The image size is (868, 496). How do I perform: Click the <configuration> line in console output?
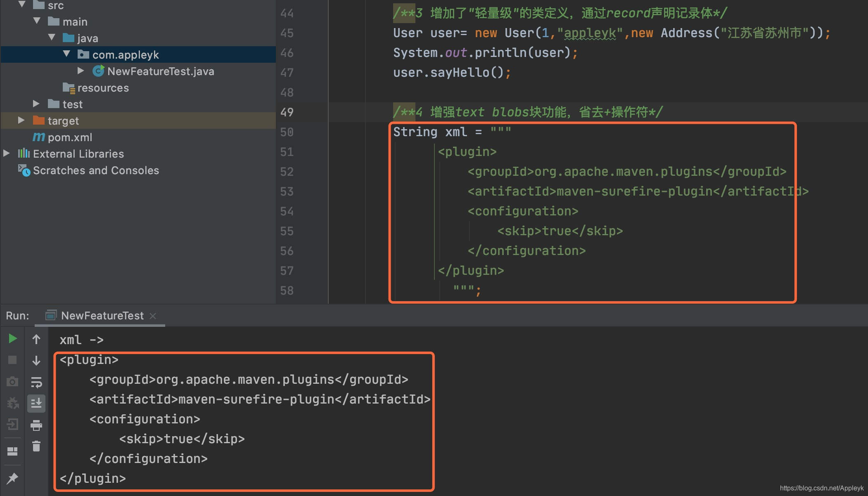click(145, 419)
